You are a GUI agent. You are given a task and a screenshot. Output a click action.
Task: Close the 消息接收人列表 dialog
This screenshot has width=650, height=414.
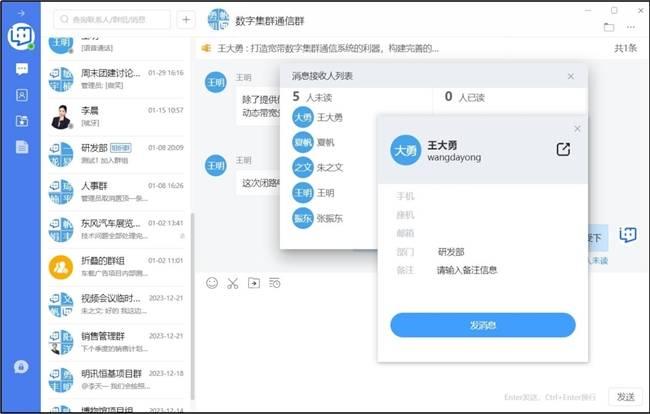coord(571,76)
